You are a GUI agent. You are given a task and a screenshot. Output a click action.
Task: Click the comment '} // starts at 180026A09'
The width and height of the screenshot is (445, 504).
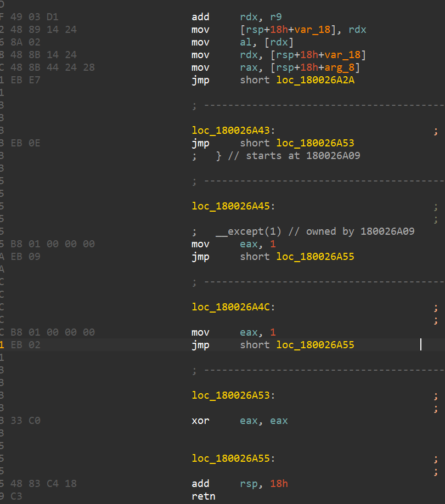(x=288, y=156)
